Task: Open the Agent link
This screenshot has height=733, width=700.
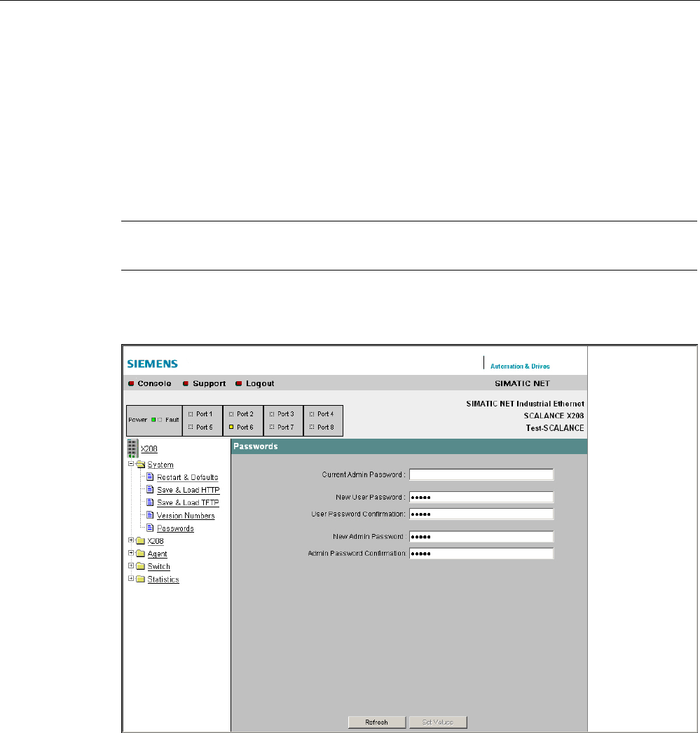Action: [x=157, y=554]
